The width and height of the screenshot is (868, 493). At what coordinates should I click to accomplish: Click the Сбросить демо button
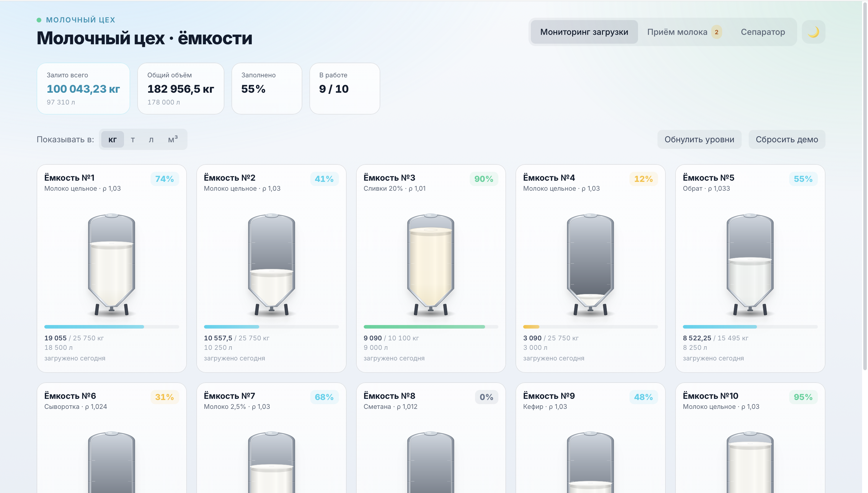(787, 139)
